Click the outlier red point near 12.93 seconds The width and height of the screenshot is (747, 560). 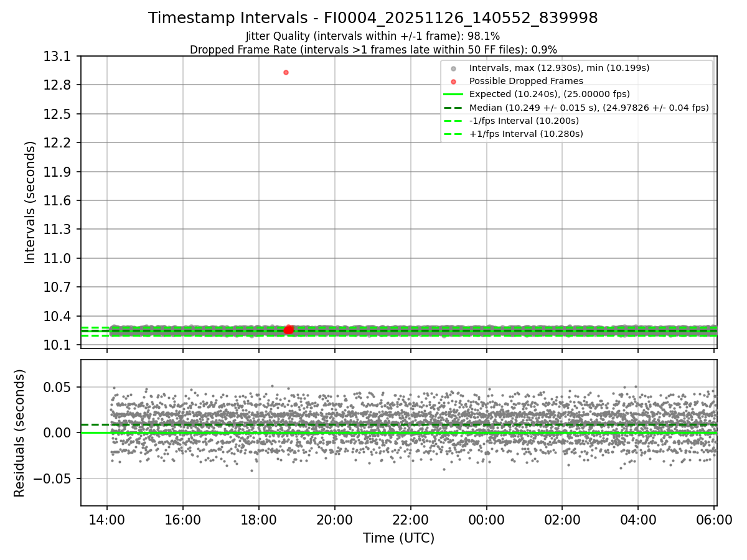286,72
